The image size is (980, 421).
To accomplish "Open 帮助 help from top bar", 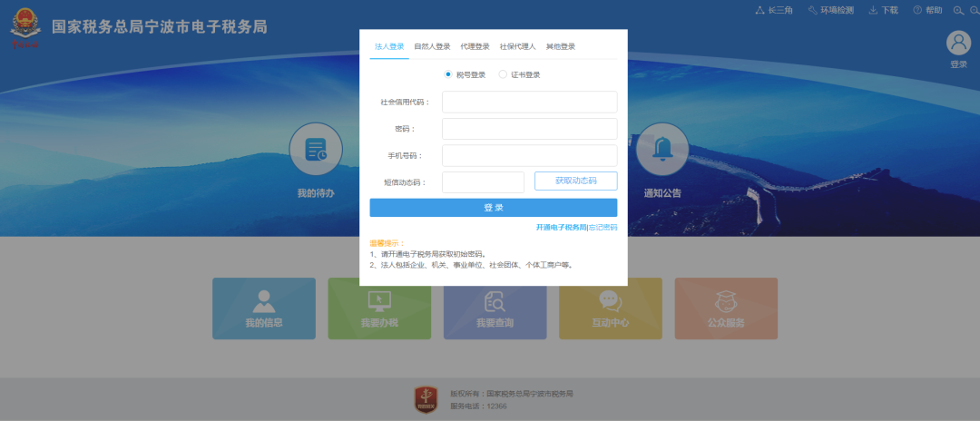I will 927,10.
